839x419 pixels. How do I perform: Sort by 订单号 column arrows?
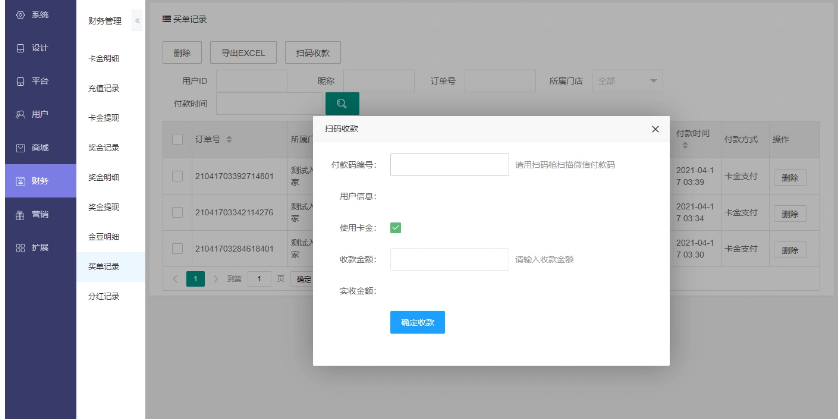click(x=229, y=139)
